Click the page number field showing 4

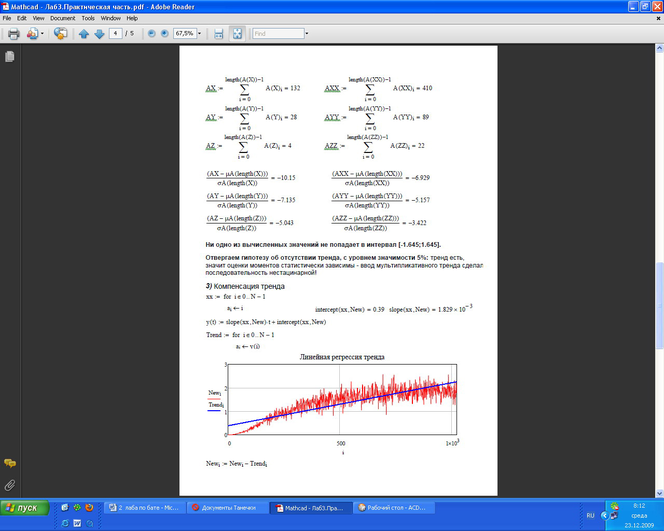pos(115,33)
